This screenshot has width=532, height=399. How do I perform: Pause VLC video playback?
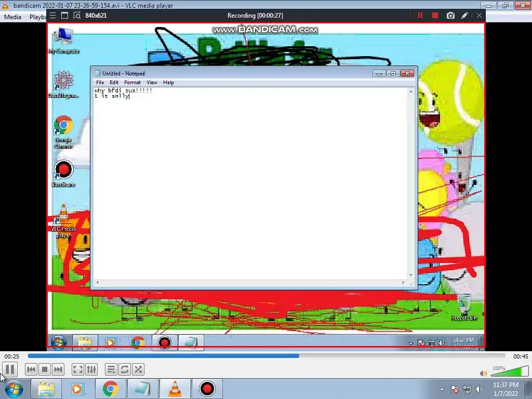[10, 369]
